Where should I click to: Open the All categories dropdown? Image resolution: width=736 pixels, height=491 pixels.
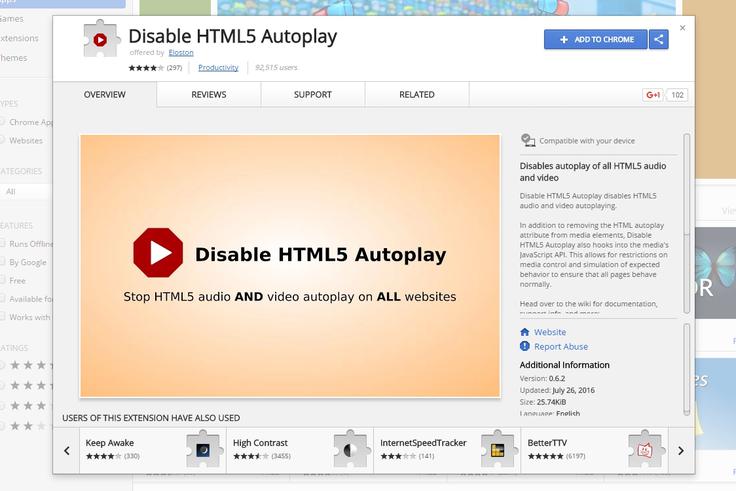click(x=26, y=192)
